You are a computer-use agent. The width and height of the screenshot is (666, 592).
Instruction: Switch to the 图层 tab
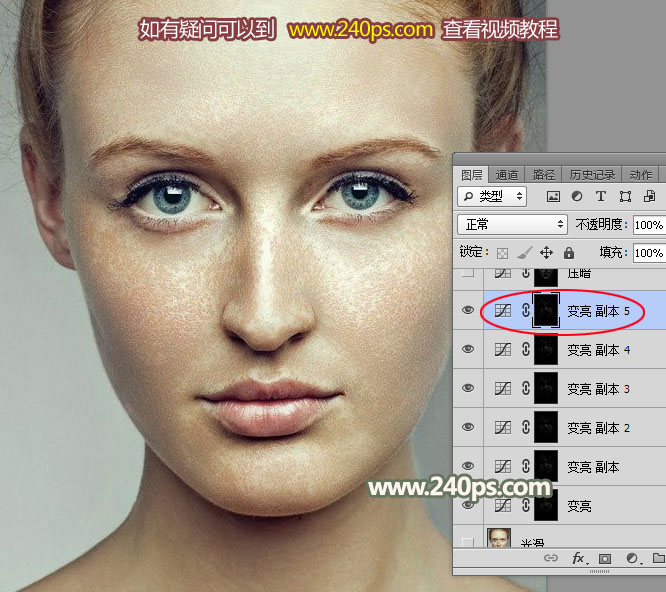click(471, 175)
